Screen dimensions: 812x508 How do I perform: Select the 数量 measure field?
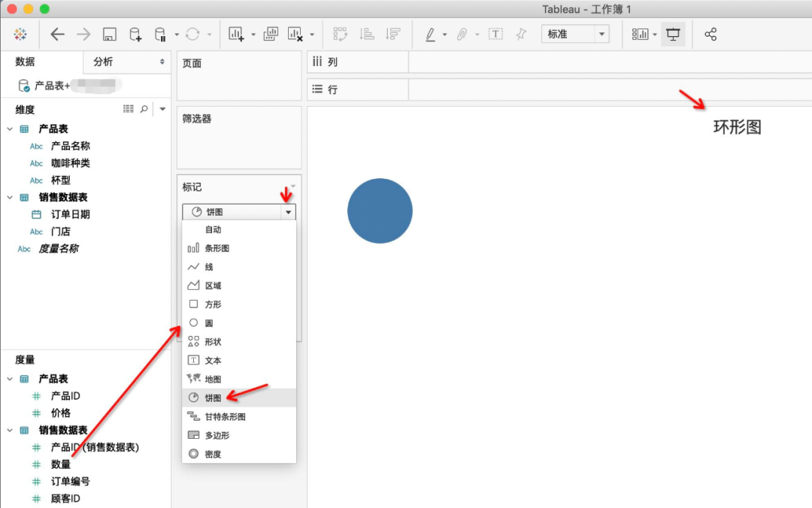[61, 464]
